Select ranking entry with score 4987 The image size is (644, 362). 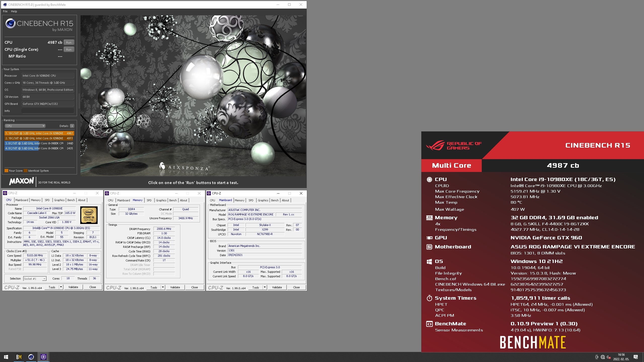39,133
